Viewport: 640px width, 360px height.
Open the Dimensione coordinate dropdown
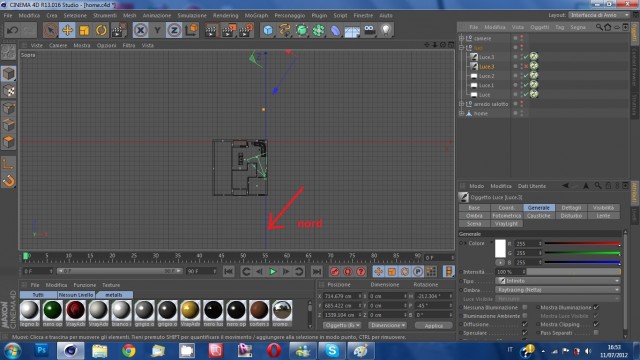point(388,325)
